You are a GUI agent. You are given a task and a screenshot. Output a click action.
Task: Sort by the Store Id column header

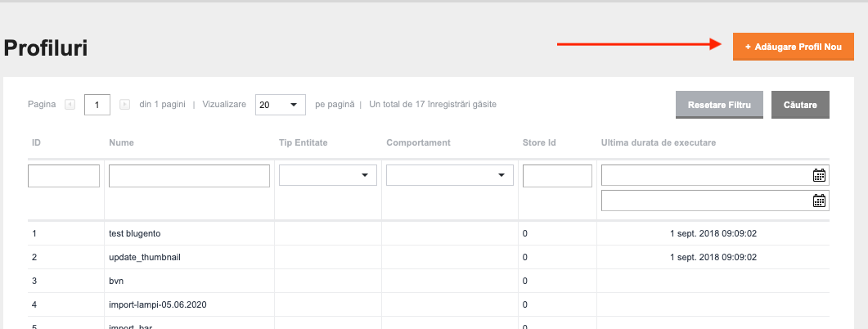(x=539, y=143)
